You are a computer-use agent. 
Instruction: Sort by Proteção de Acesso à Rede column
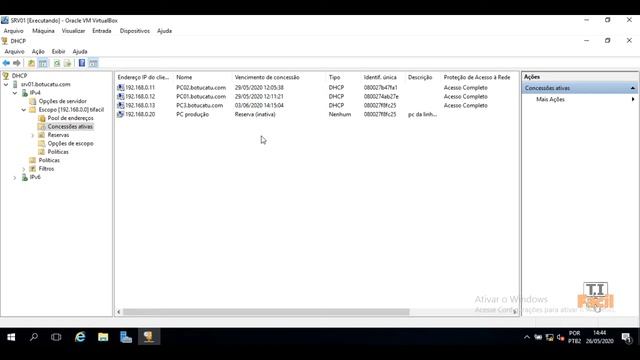(478, 77)
